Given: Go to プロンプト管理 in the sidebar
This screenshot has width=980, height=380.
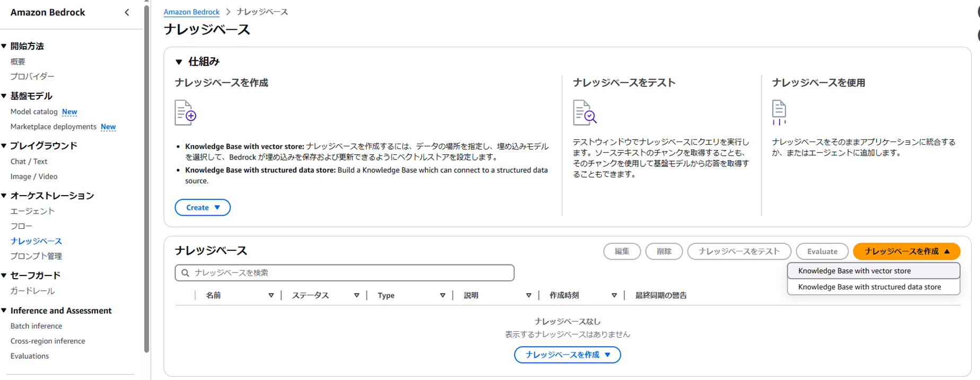Looking at the screenshot, I should click(36, 255).
